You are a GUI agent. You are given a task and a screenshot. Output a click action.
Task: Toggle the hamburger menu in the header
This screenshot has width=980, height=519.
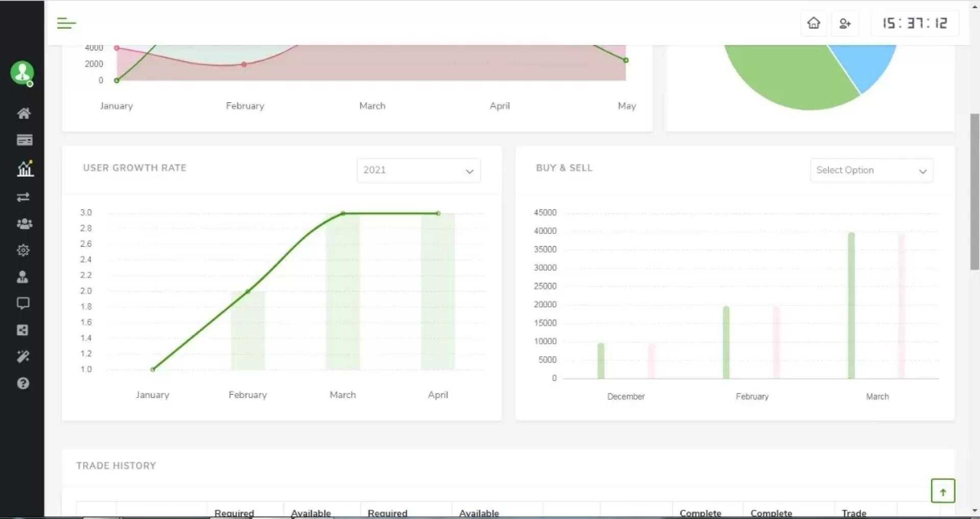[x=66, y=23]
